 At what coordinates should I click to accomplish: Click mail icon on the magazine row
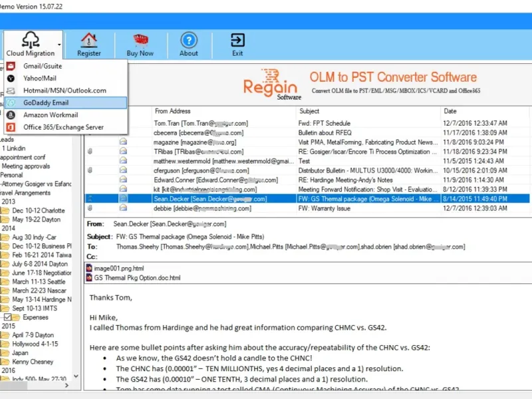click(x=123, y=142)
